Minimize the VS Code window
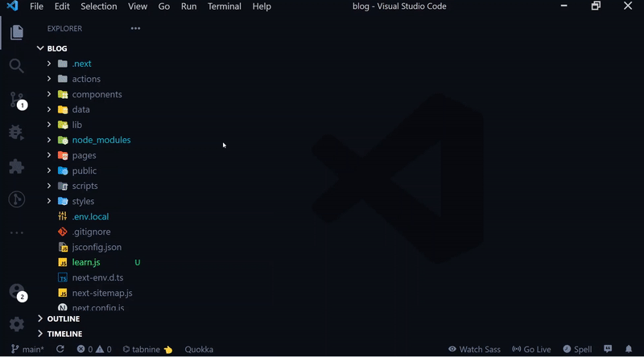This screenshot has width=644, height=357. point(564,6)
